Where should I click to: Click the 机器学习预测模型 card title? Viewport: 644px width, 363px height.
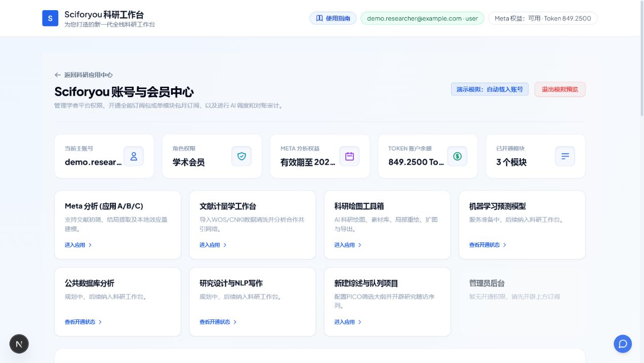point(498,206)
